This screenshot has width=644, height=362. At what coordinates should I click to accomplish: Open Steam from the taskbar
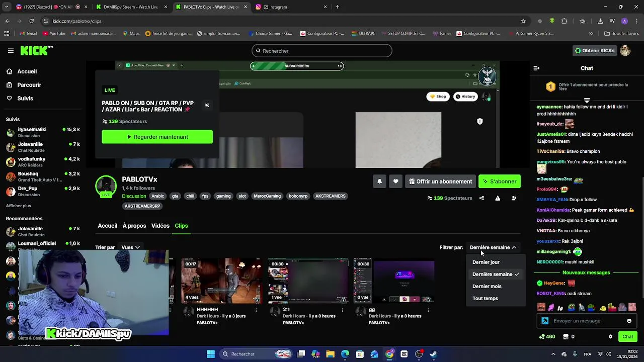click(433, 354)
